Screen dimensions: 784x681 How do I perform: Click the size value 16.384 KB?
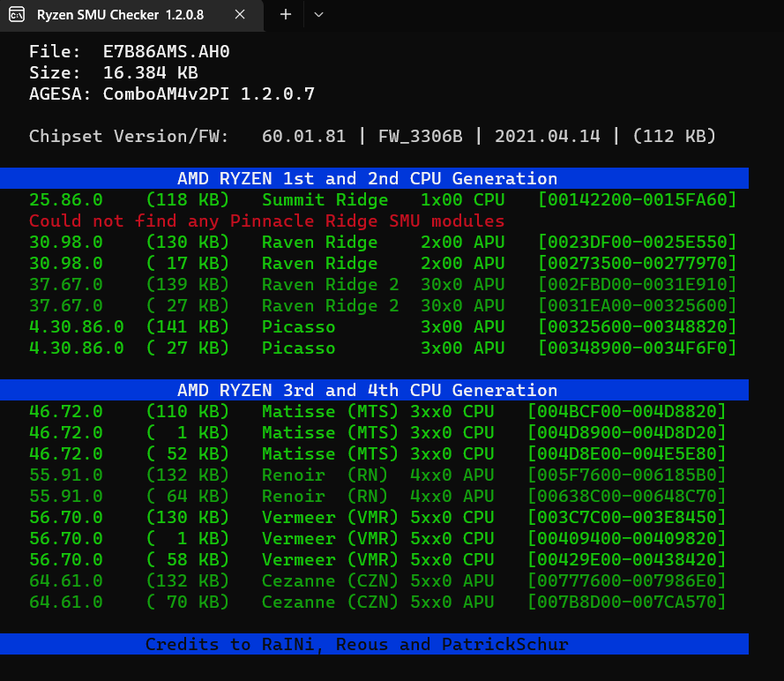pyautogui.click(x=150, y=73)
